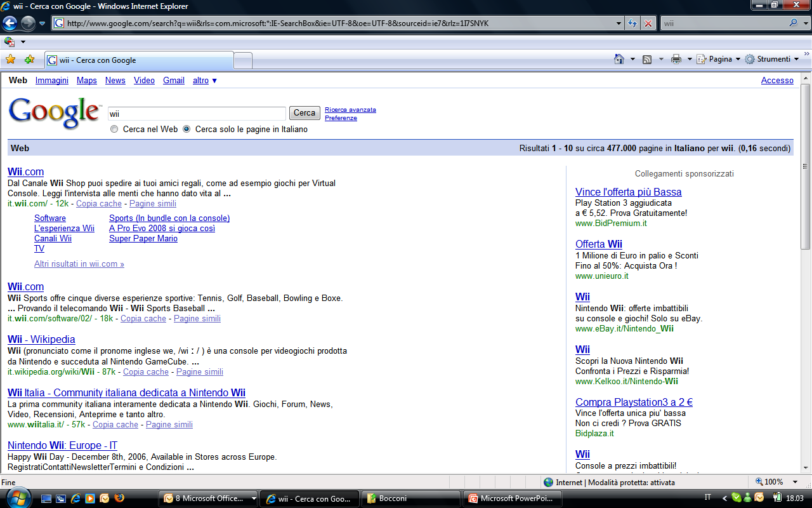
Task: Launch Firefox from the quick launch bar
Action: click(119, 498)
